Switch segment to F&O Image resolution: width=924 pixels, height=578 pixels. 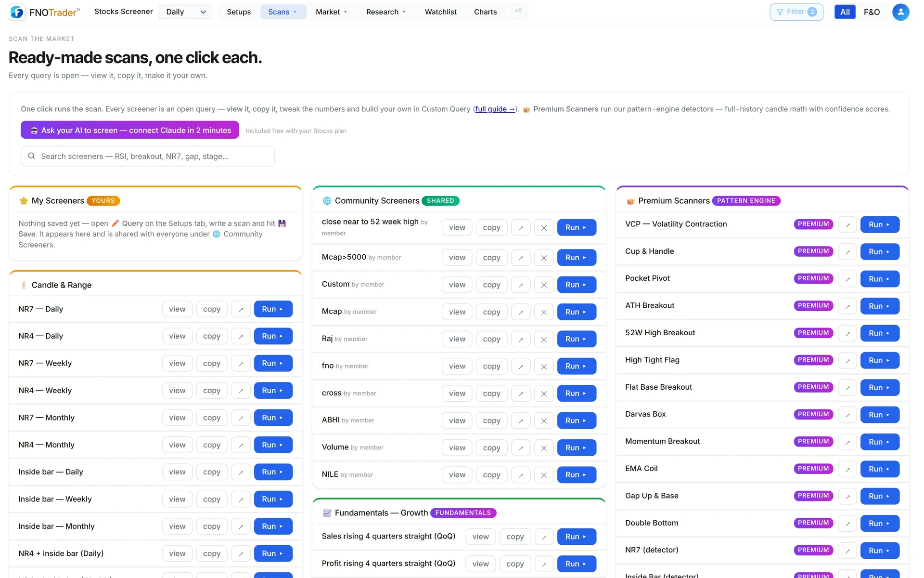pyautogui.click(x=872, y=12)
